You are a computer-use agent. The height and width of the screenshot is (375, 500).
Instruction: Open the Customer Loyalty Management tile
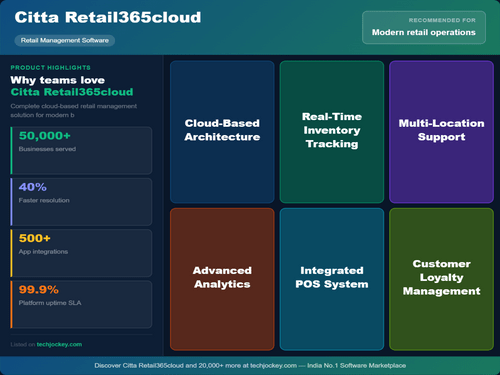(x=441, y=279)
